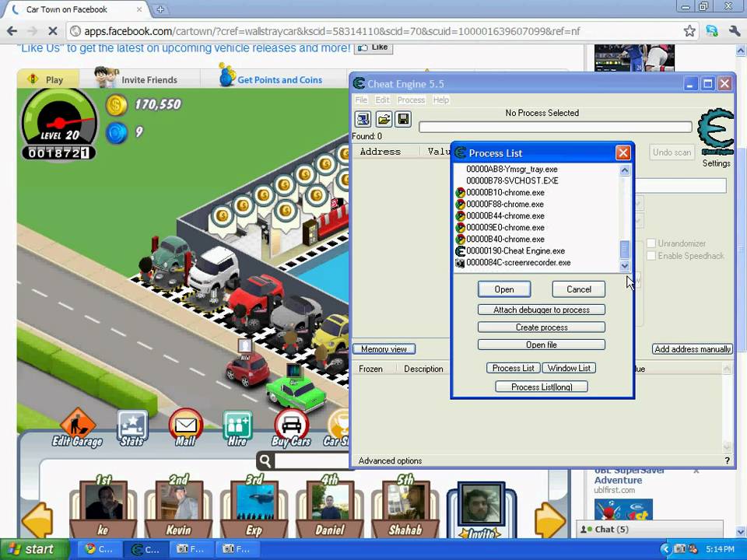Click the Edit Garage icon in Car Town
747x560 pixels.
coord(77,428)
